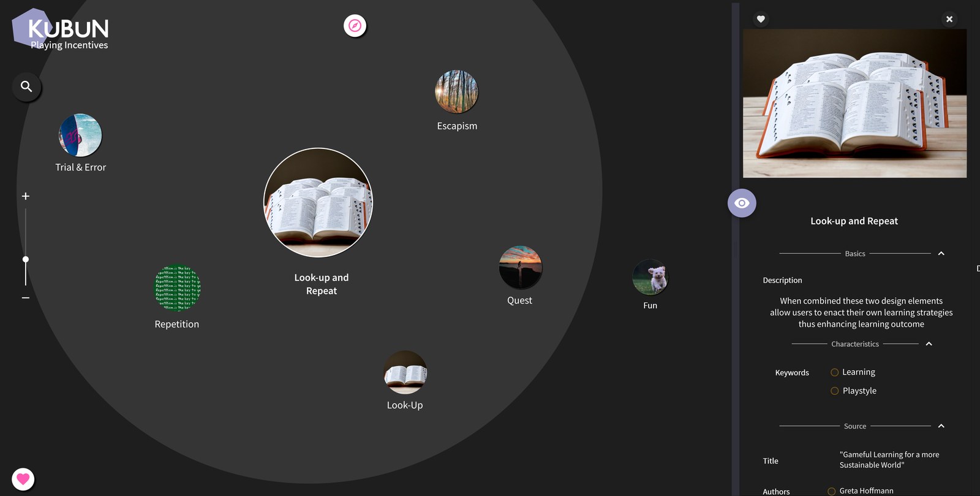Click the central Look-up and Repeat node
This screenshot has height=496, width=980.
click(x=318, y=202)
